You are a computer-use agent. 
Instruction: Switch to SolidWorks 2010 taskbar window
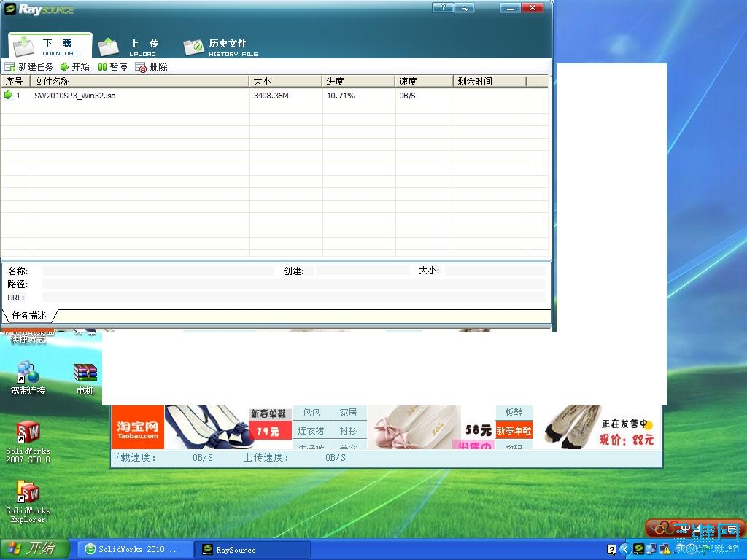coord(135,549)
